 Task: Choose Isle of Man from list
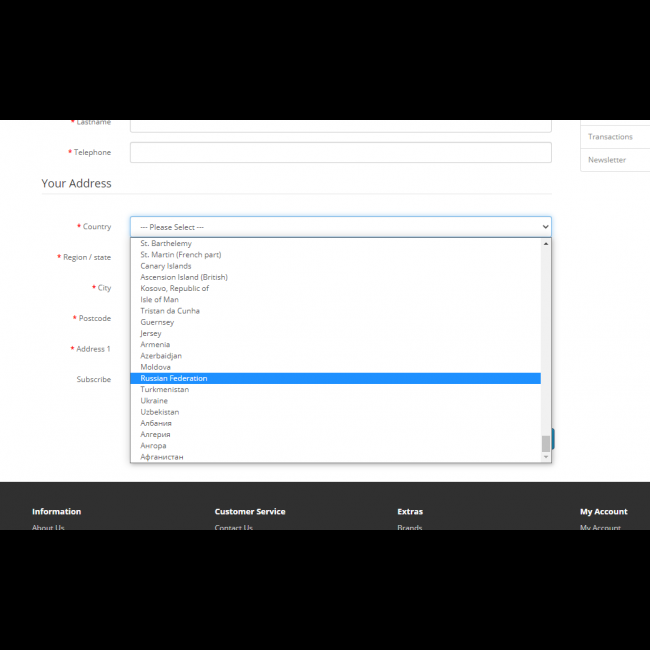[x=160, y=300]
